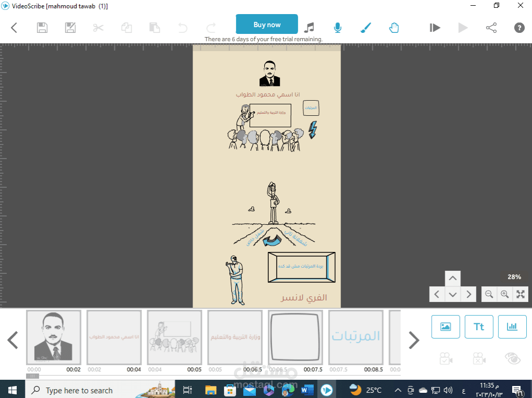Open the share and publish options
The width and height of the screenshot is (532, 398).
pos(491,28)
